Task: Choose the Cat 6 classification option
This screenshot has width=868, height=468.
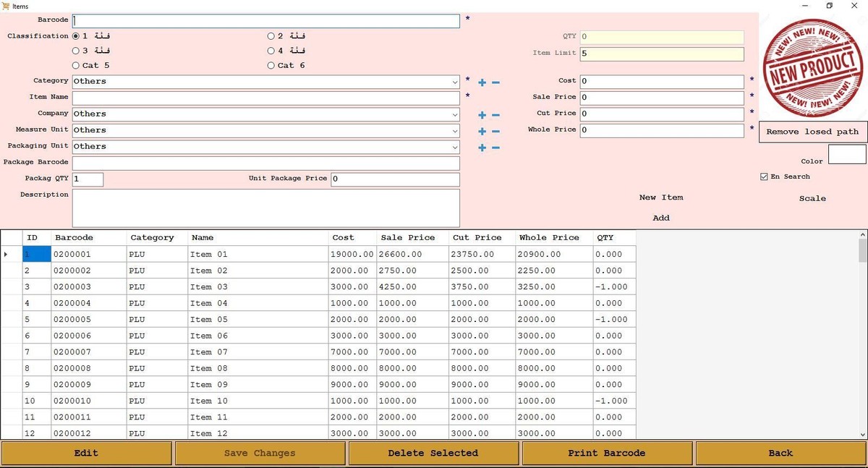Action: click(x=271, y=66)
